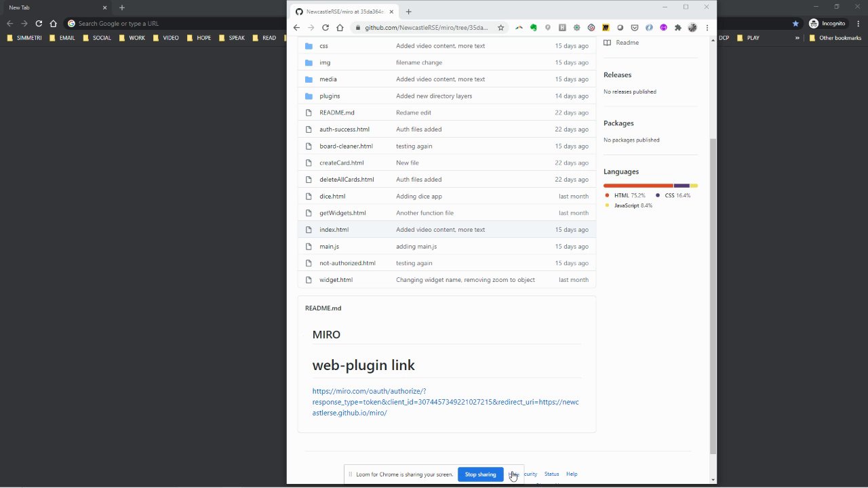Viewport: 868px width, 488px height.
Task: Click the plugins folder icon
Action: [x=309, y=96]
